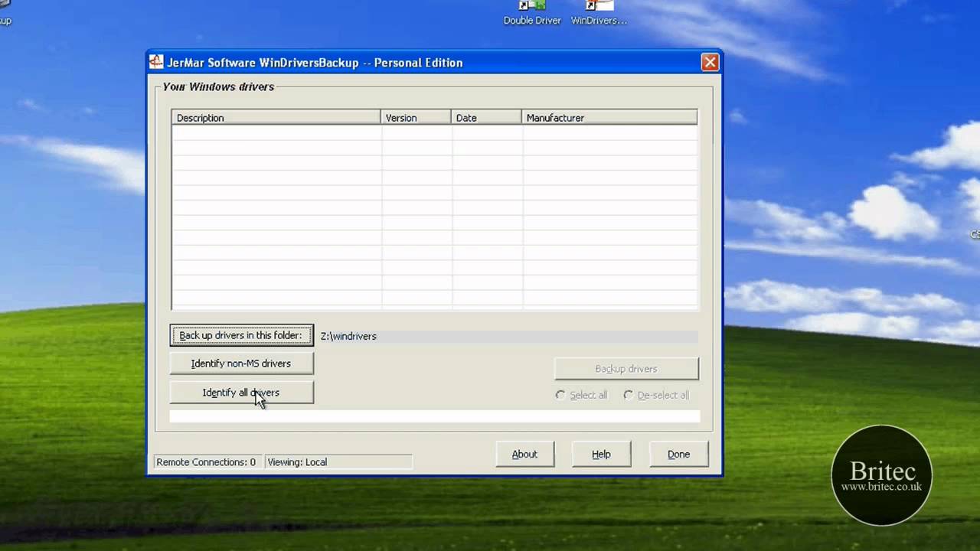Open the Help button
The image size is (980, 551).
(x=601, y=454)
